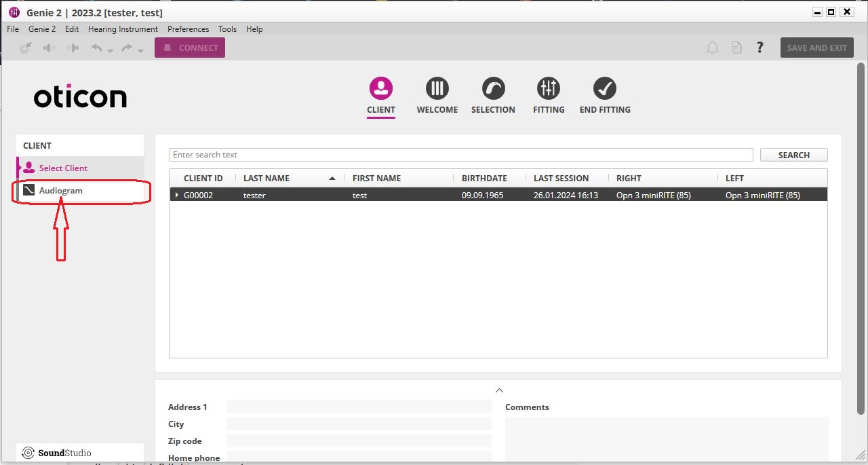Viewport: 868px width, 465px height.
Task: Go to the Client step icon
Action: click(x=381, y=88)
